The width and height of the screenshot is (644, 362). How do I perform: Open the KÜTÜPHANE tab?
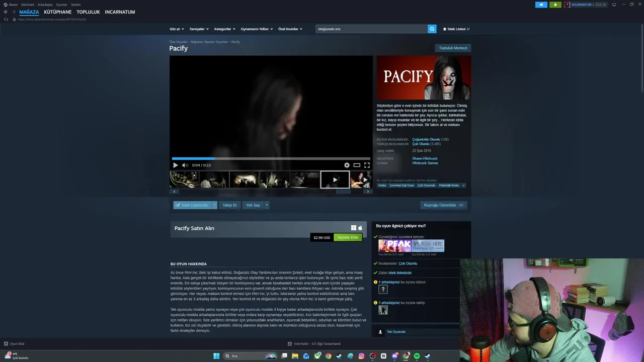(x=57, y=12)
